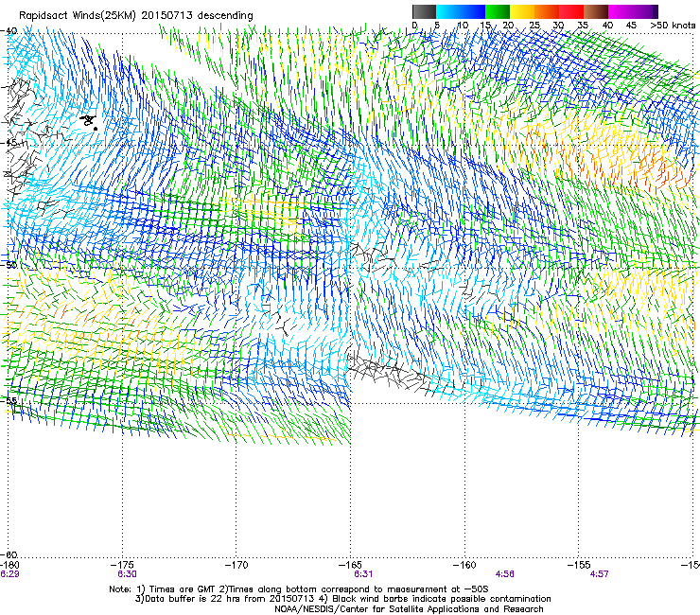
Task: Click the '5' legend scale label
Action: click(437, 25)
